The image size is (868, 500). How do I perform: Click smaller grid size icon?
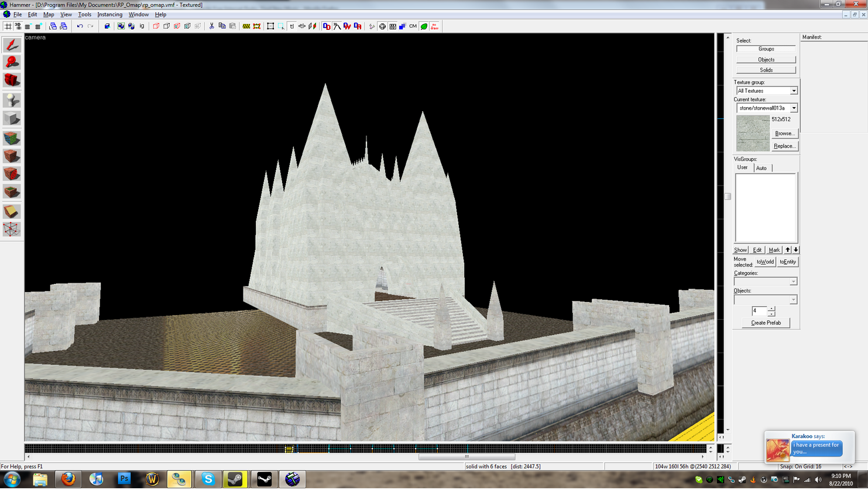click(x=28, y=26)
